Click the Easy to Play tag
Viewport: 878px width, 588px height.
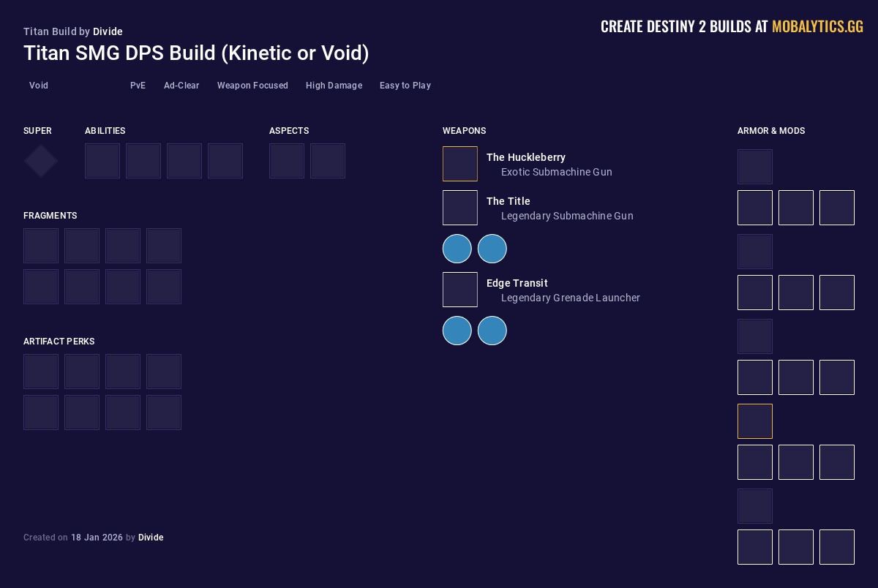[405, 86]
